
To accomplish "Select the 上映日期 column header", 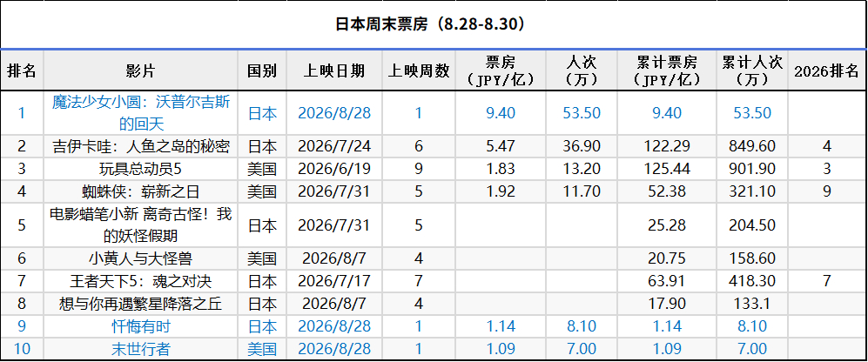I will coord(334,70).
